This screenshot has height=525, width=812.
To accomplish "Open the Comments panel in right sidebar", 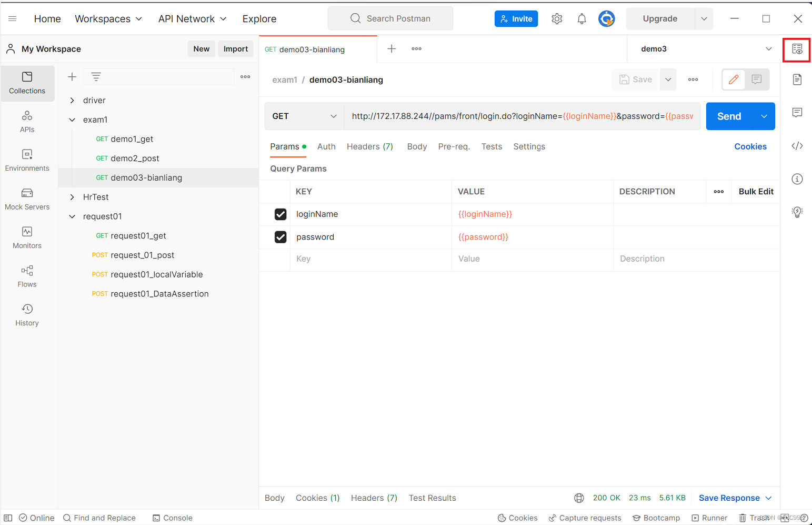I will pyautogui.click(x=797, y=113).
